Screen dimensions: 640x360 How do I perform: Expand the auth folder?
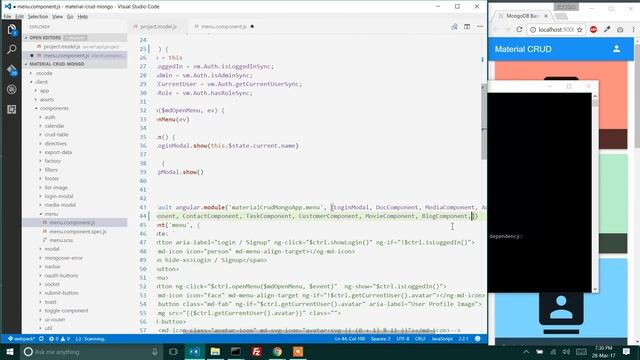pos(50,117)
